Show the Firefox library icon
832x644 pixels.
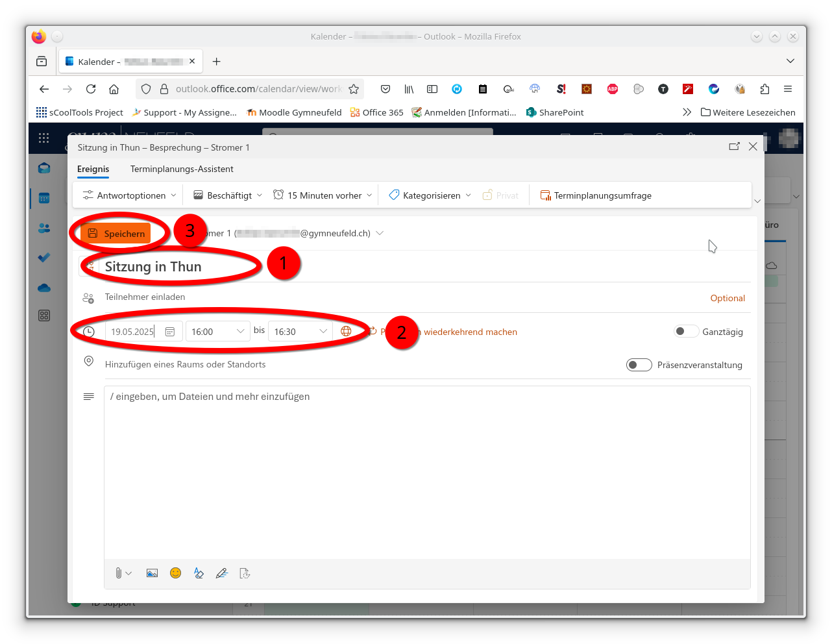coord(409,89)
